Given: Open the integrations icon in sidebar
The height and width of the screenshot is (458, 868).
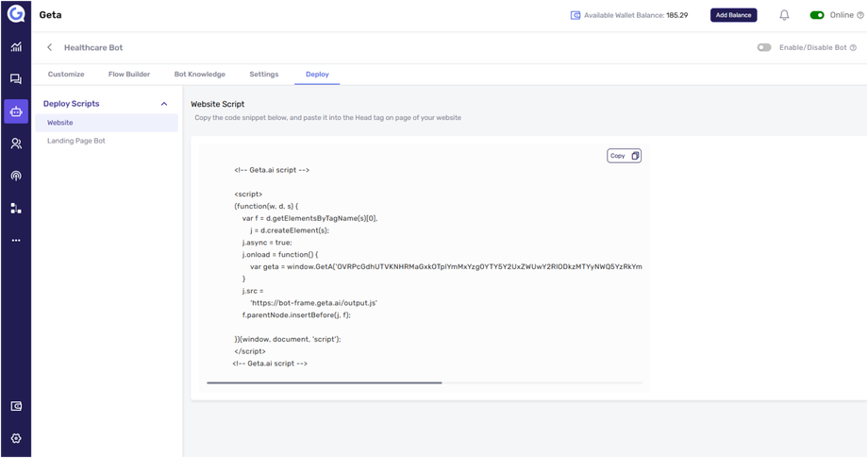Looking at the screenshot, I should tap(16, 208).
